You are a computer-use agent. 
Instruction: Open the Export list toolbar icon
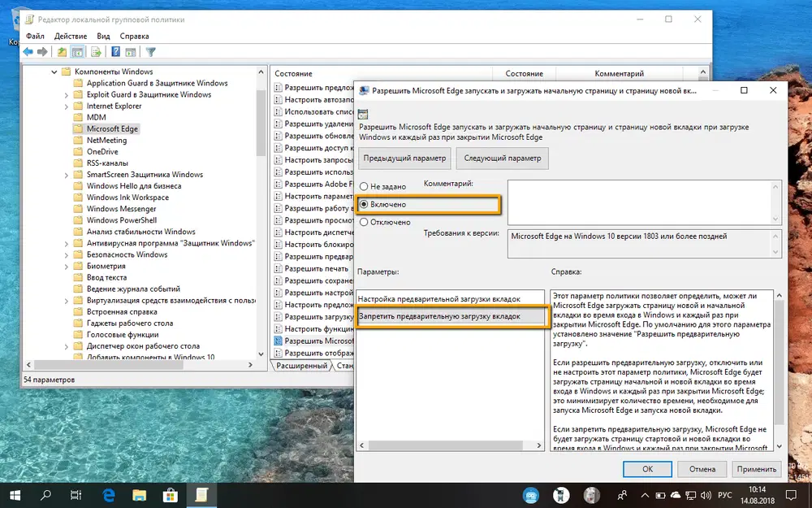(95, 51)
